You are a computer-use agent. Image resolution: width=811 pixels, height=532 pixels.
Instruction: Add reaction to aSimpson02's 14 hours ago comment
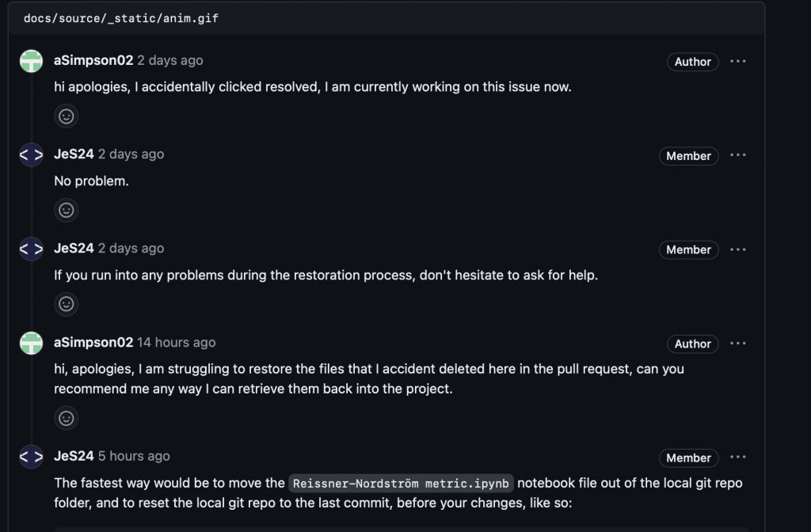coord(67,418)
